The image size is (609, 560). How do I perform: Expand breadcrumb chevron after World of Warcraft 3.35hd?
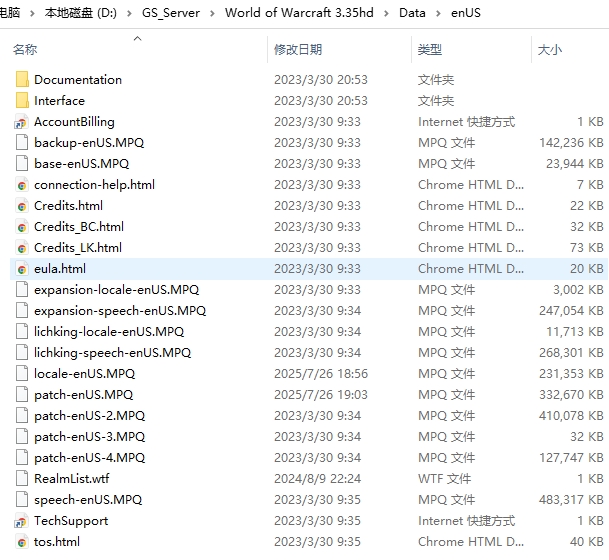pos(386,13)
